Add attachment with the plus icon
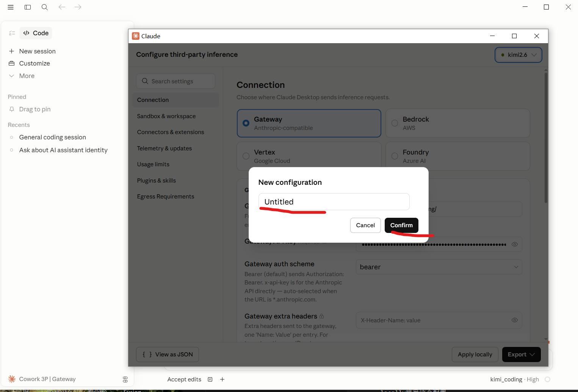This screenshot has width=578, height=392. pyautogui.click(x=222, y=380)
